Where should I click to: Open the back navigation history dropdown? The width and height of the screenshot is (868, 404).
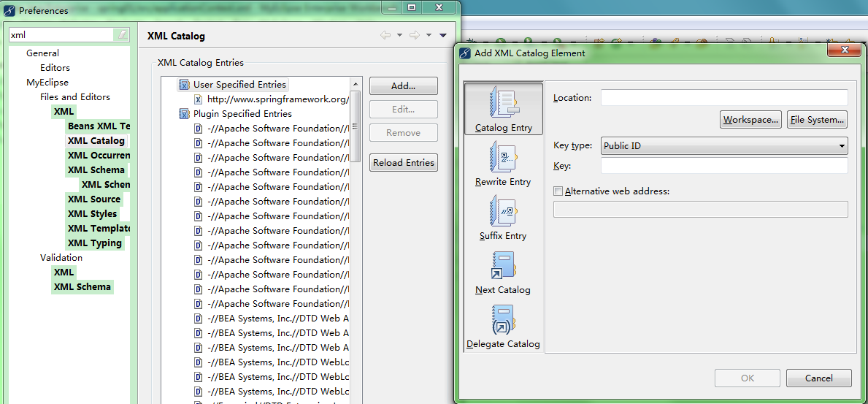pos(399,35)
